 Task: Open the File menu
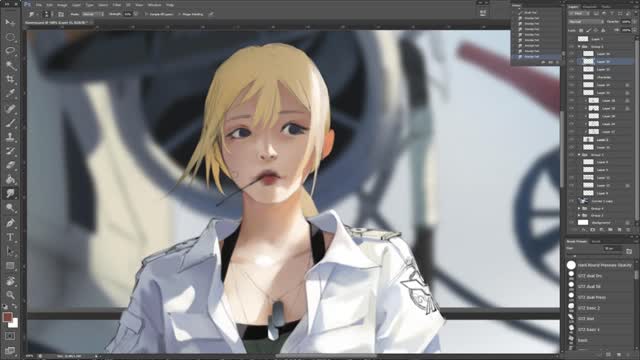coord(39,5)
